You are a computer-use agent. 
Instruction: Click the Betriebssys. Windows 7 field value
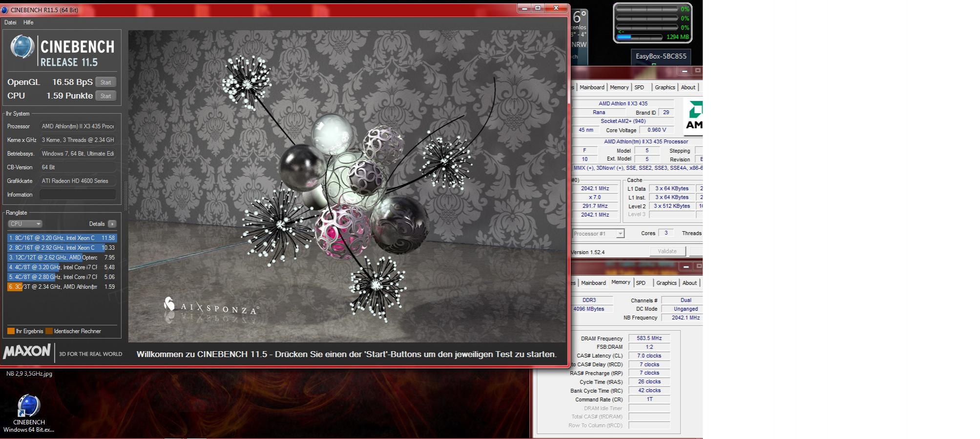(x=78, y=154)
